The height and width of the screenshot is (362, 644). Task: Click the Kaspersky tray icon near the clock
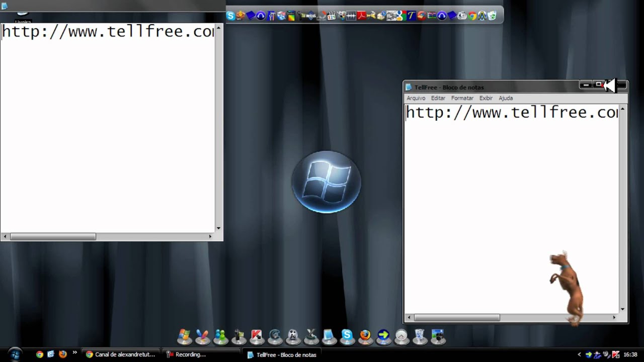(x=615, y=354)
